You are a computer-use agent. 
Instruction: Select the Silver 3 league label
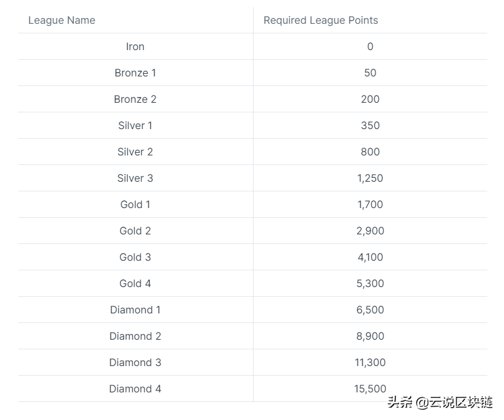tap(135, 179)
